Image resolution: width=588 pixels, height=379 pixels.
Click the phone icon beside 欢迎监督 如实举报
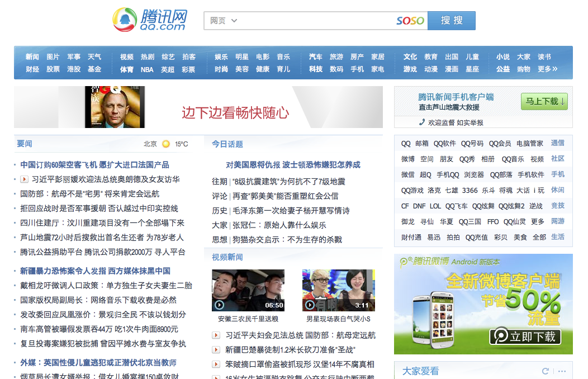[x=422, y=122]
